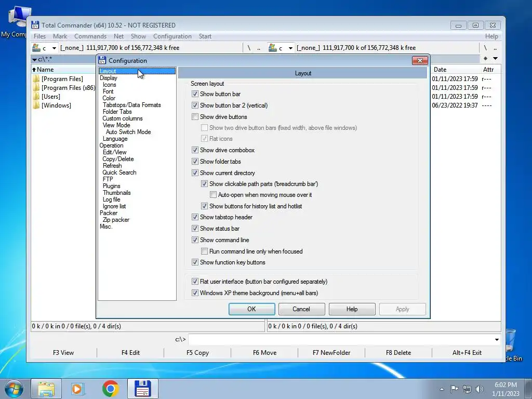Toggle Show command line checkbox
Image resolution: width=532 pixels, height=399 pixels.
pos(195,240)
